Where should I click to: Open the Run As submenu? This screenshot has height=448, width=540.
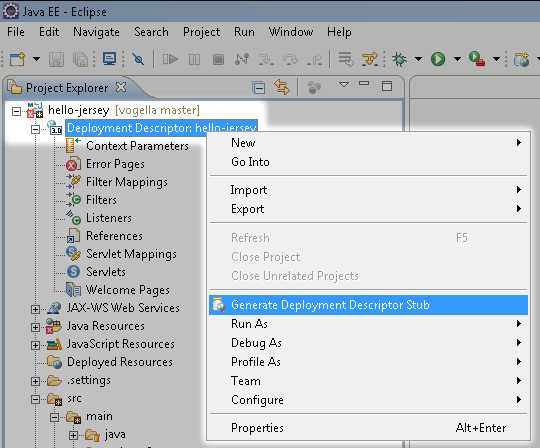pos(368,324)
